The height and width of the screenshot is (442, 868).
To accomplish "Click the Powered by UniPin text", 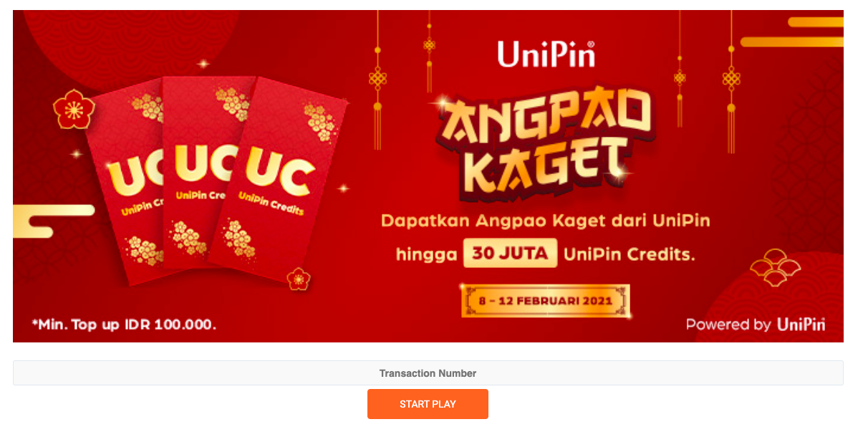I will 756,325.
